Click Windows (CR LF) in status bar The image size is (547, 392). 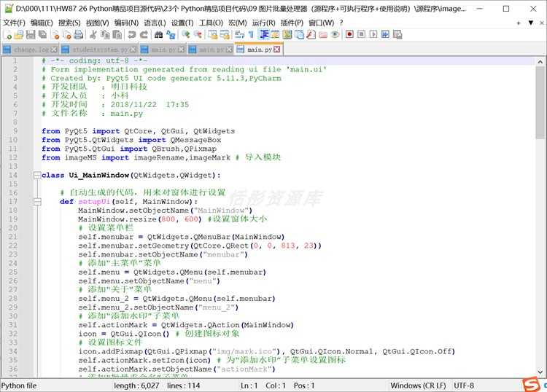[418, 385]
